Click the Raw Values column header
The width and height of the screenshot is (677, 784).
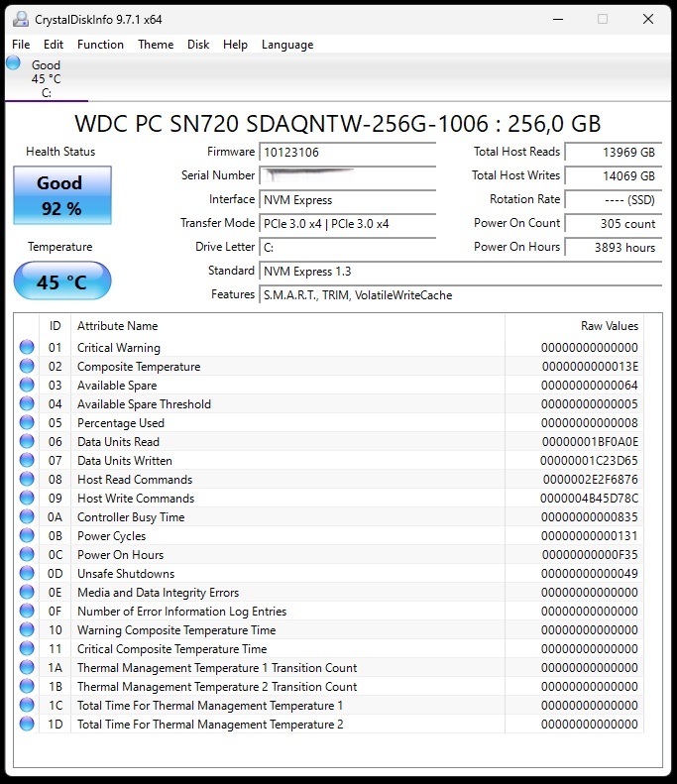[609, 326]
